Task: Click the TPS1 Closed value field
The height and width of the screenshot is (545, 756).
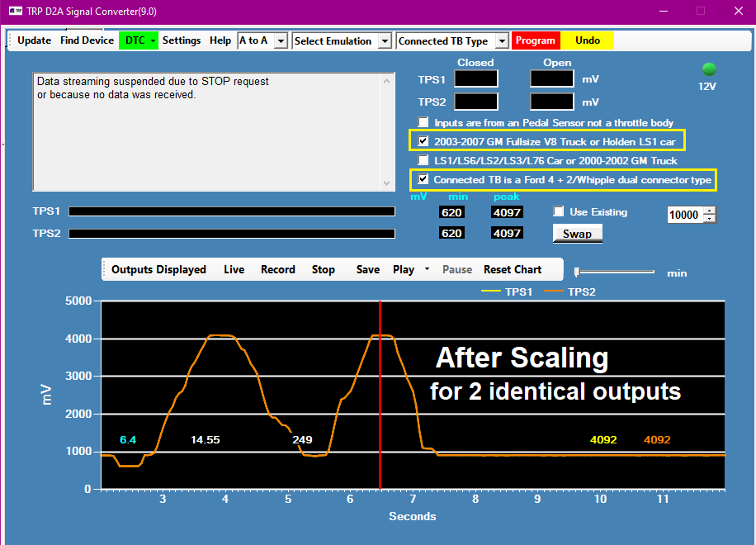Action: coord(476,78)
